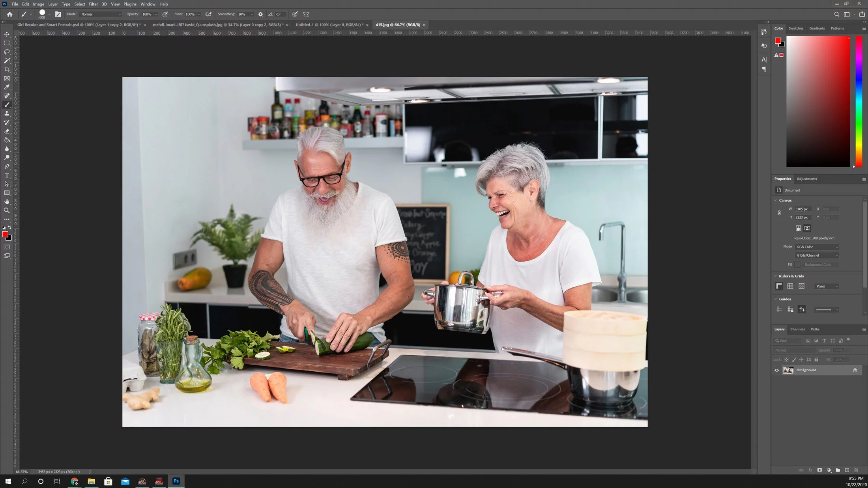The height and width of the screenshot is (488, 868).
Task: Open brush settings gear in options bar
Action: [260, 14]
